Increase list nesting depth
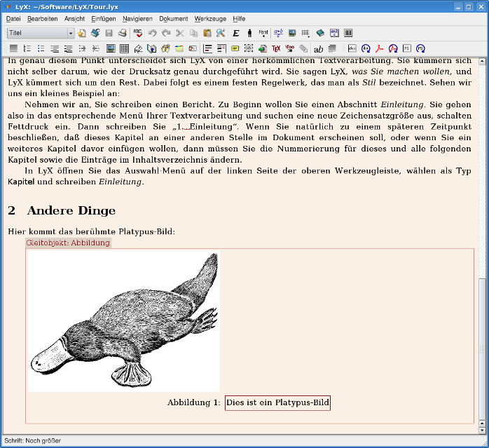The height and width of the screenshot is (448, 489). pyautogui.click(x=82, y=48)
